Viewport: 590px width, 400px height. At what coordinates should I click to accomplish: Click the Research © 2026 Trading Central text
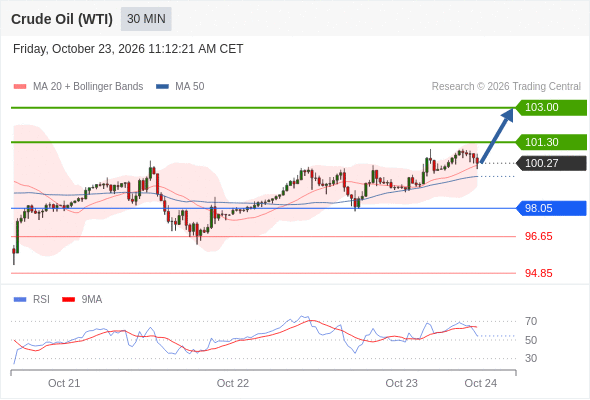pyautogui.click(x=506, y=87)
